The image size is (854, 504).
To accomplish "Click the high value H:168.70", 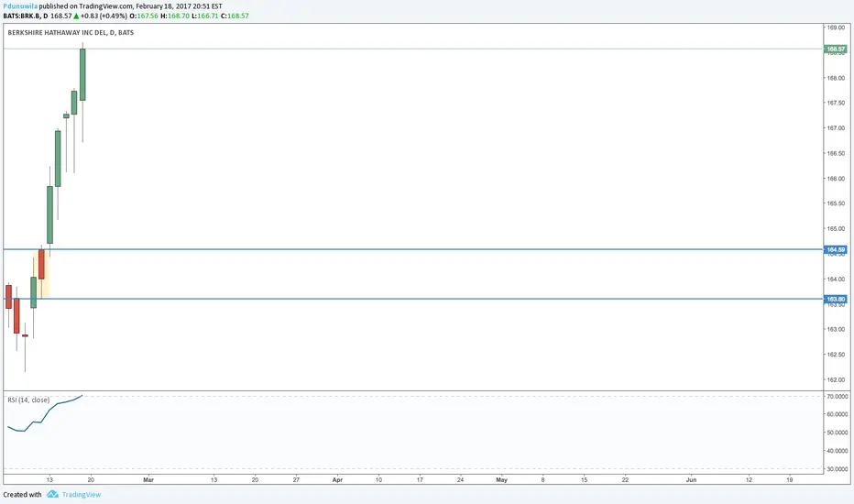I will click(175, 16).
